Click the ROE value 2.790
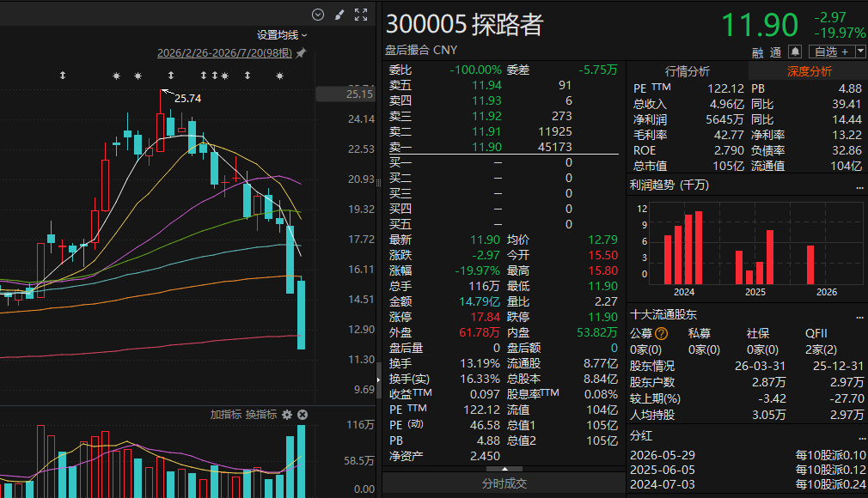The height and width of the screenshot is (498, 868). click(x=729, y=150)
